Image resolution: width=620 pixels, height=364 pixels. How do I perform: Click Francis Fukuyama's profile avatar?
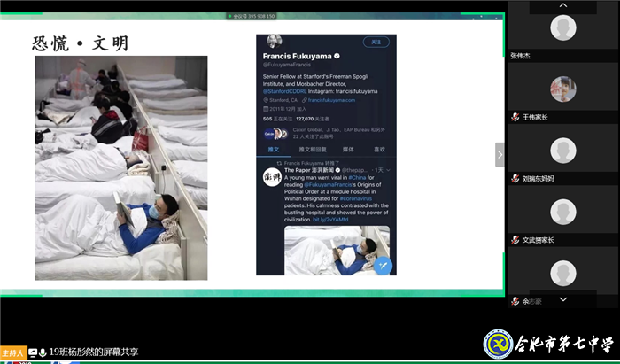[x=274, y=42]
